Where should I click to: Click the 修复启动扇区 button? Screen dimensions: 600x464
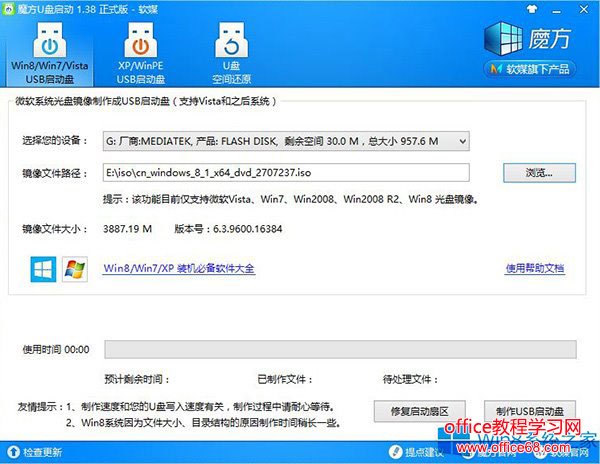[x=419, y=411]
